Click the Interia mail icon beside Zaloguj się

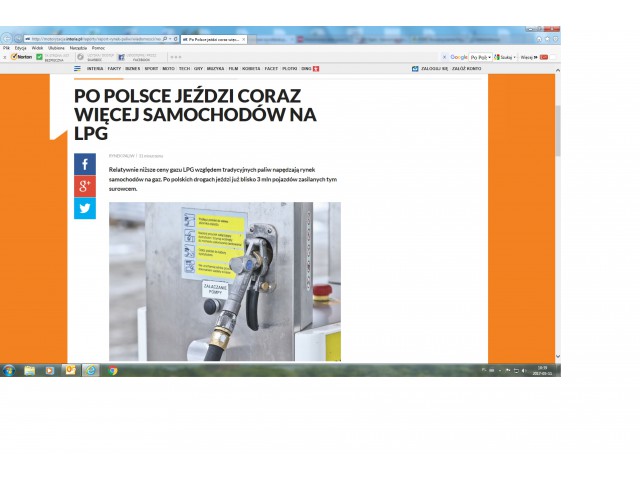click(x=415, y=69)
